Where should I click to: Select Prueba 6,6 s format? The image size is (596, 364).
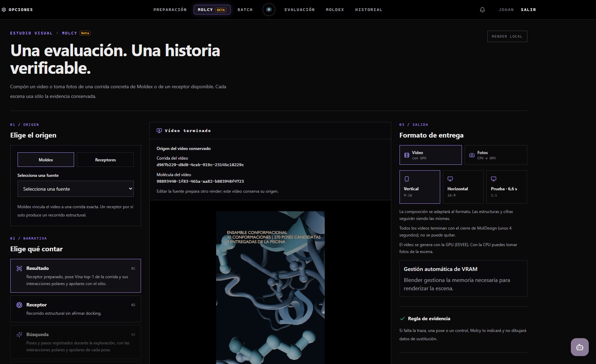point(507,187)
